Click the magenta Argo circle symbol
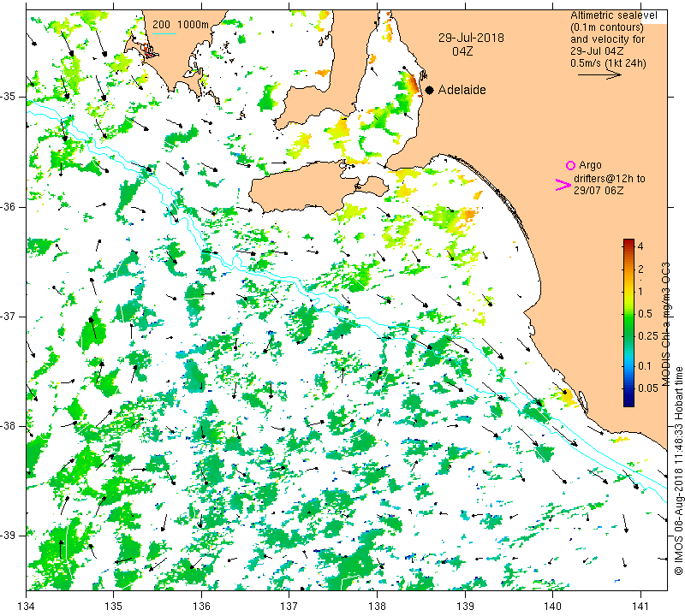The height and width of the screenshot is (616, 685). pyautogui.click(x=570, y=165)
